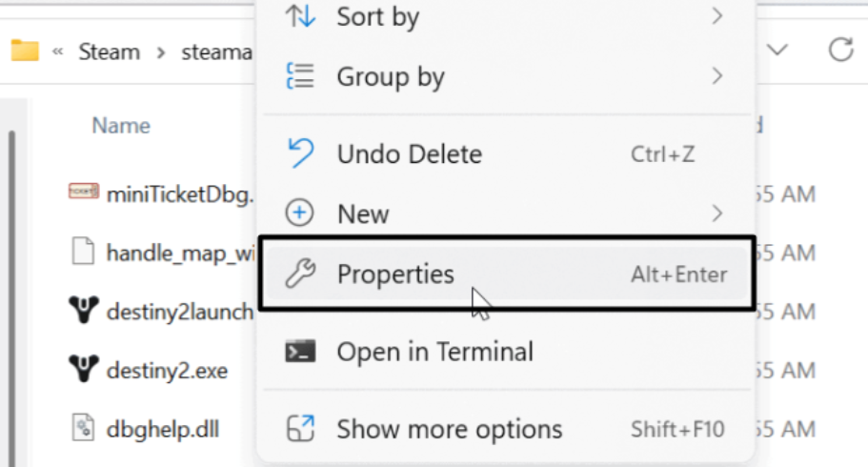Expand the New submenu arrow
The width and height of the screenshot is (868, 467).
point(717,213)
